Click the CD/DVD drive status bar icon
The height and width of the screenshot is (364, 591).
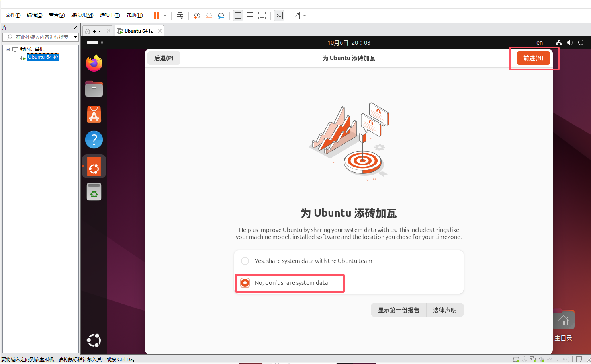pyautogui.click(x=524, y=359)
